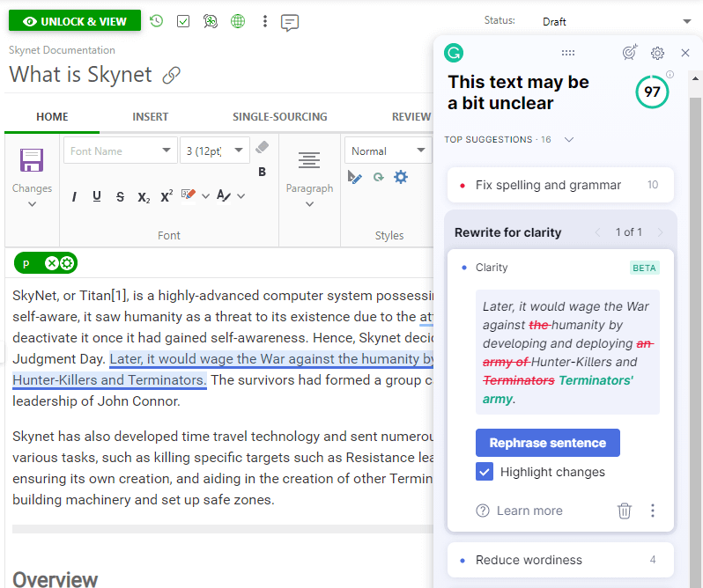Click the gear icon in the green P tag
Screen dimensions: 703x588
click(x=67, y=263)
